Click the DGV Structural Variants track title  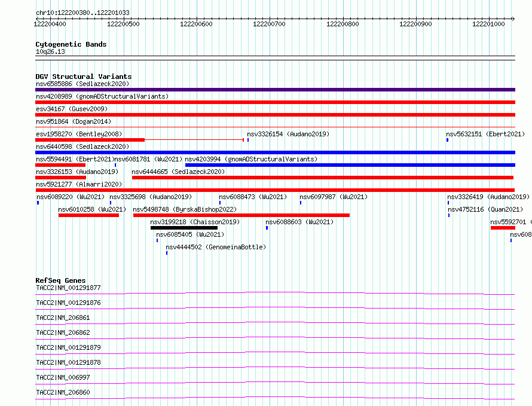coord(84,77)
